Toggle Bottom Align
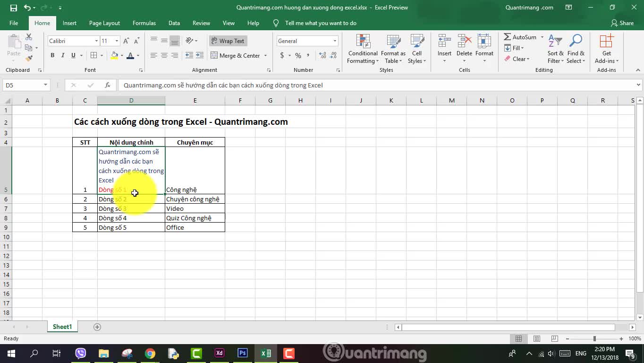This screenshot has width=644, height=363. coord(174,41)
